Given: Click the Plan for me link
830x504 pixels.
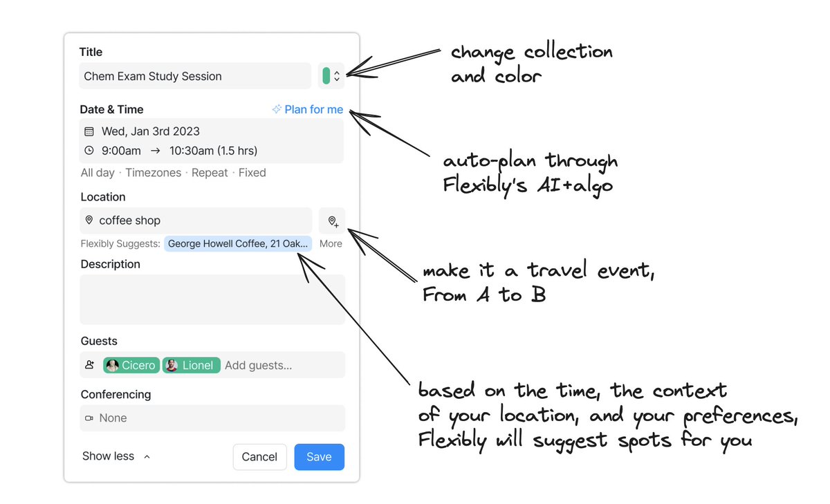Looking at the screenshot, I should (314, 109).
